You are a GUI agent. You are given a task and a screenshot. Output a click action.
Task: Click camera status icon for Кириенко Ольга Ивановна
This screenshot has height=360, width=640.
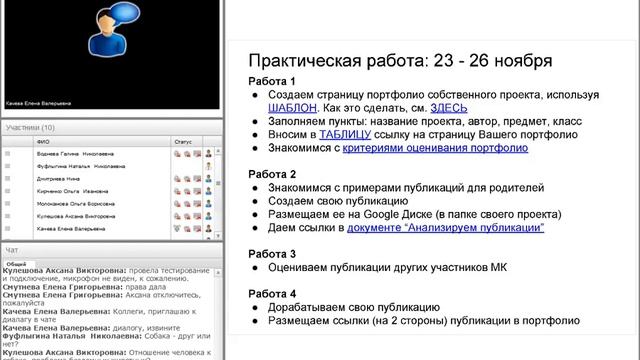187,191
